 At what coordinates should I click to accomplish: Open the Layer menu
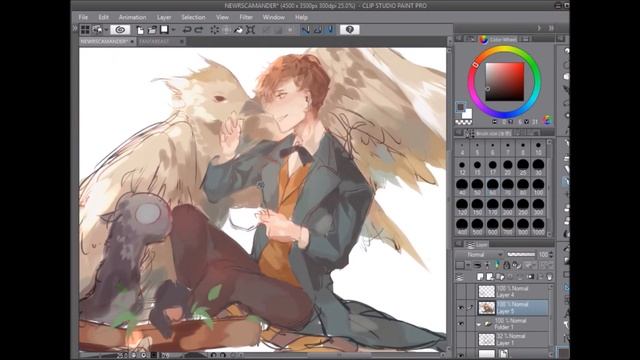point(164,17)
